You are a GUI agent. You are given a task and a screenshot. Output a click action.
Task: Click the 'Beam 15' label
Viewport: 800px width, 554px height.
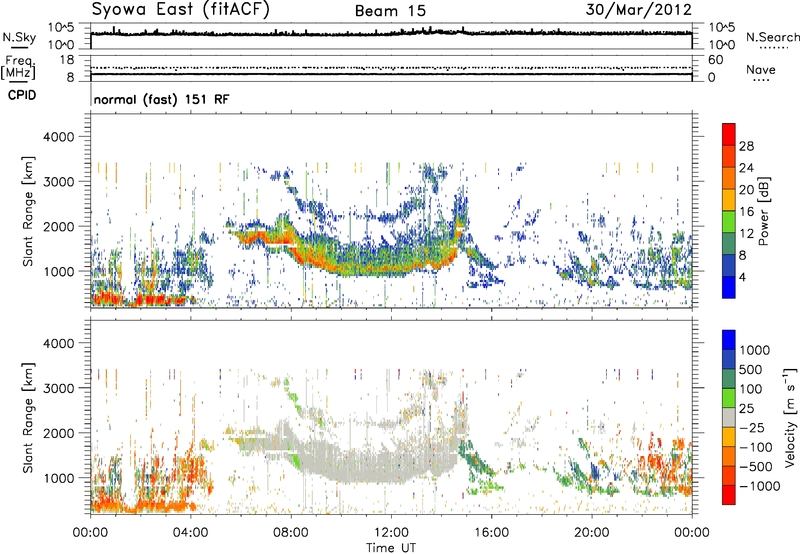pos(390,11)
